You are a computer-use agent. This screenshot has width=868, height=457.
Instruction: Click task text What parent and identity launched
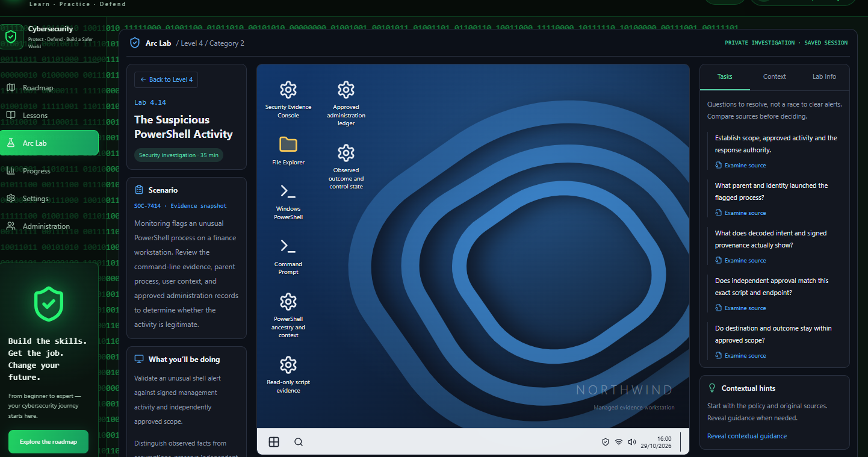point(772,191)
